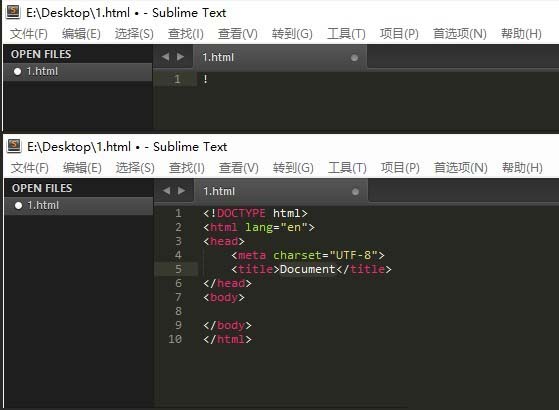The width and height of the screenshot is (559, 410).
Task: Select 1.html in lower window OPEN FILES sidebar
Action: [79, 206]
